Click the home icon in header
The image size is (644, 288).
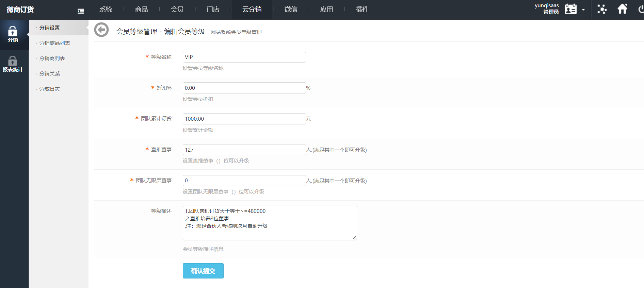coord(622,9)
